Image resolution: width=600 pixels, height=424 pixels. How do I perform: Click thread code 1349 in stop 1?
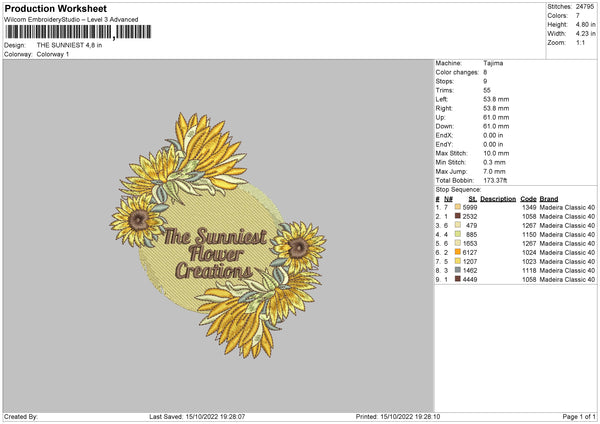529,207
